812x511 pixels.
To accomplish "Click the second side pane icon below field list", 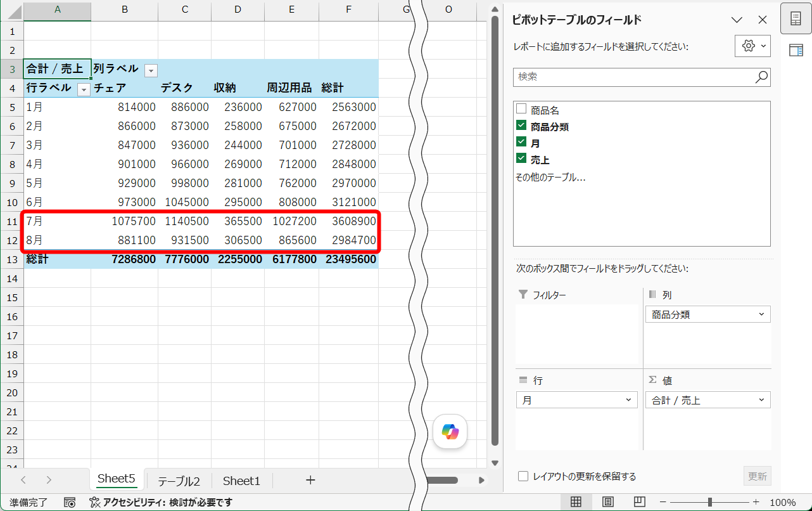I will click(796, 51).
